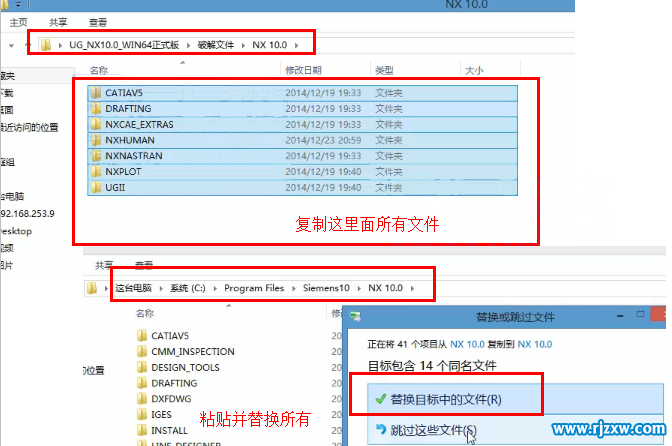This screenshot has height=446, width=672.
Task: Sort by the 修改日期 column header
Action: 303,70
